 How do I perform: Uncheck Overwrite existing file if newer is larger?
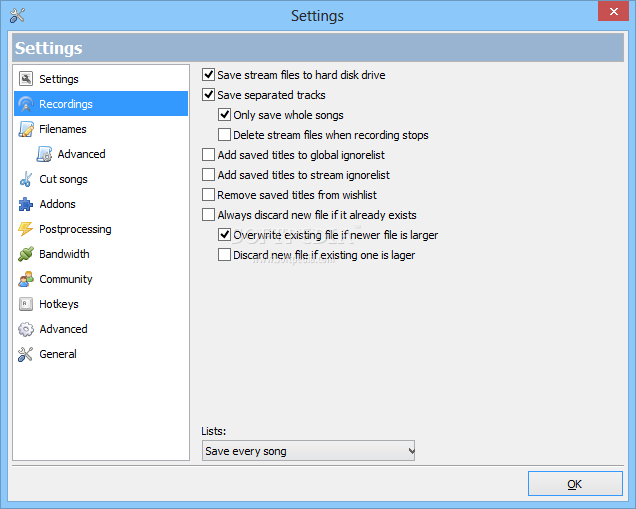click(224, 234)
